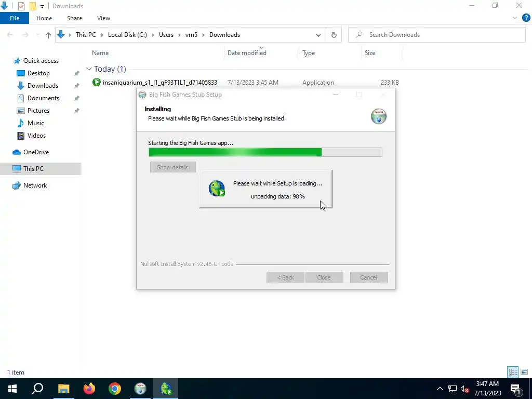Screen dimensions: 532x399
Task: Click the Properties quick access toolbar icon
Action: click(21, 6)
